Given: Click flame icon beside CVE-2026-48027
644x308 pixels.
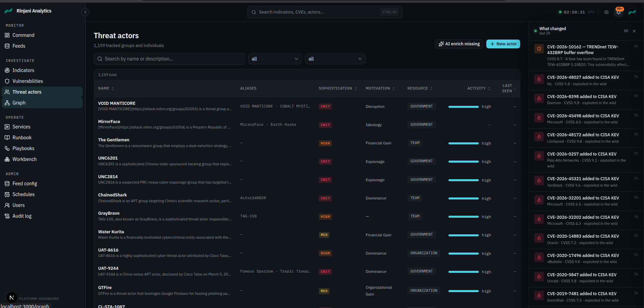Looking at the screenshot, I should [x=539, y=79].
